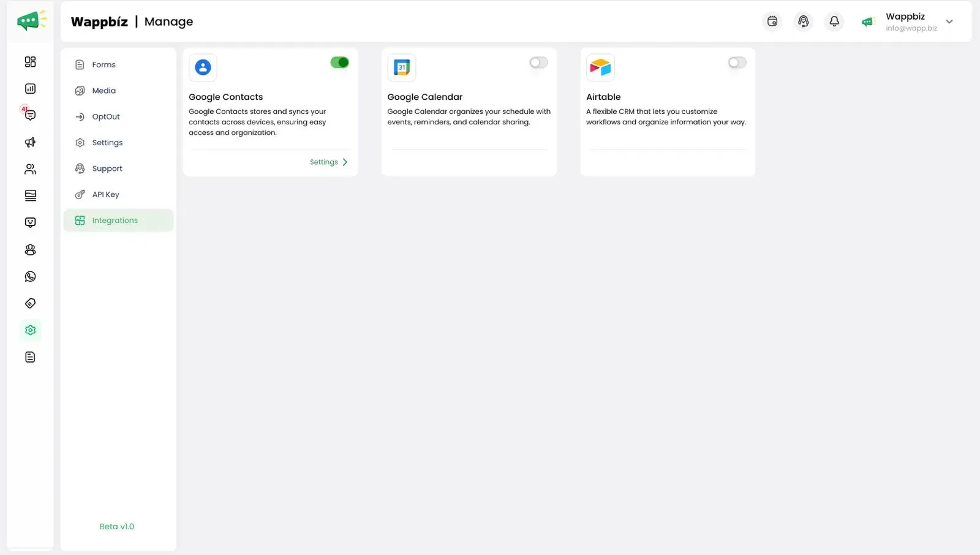Screen dimensions: 980x555
Task: Open the contacts people icon in sidebar
Action: point(30,169)
